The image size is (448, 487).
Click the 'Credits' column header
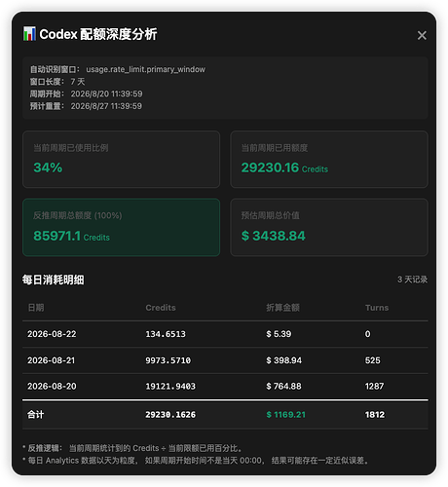[161, 308]
